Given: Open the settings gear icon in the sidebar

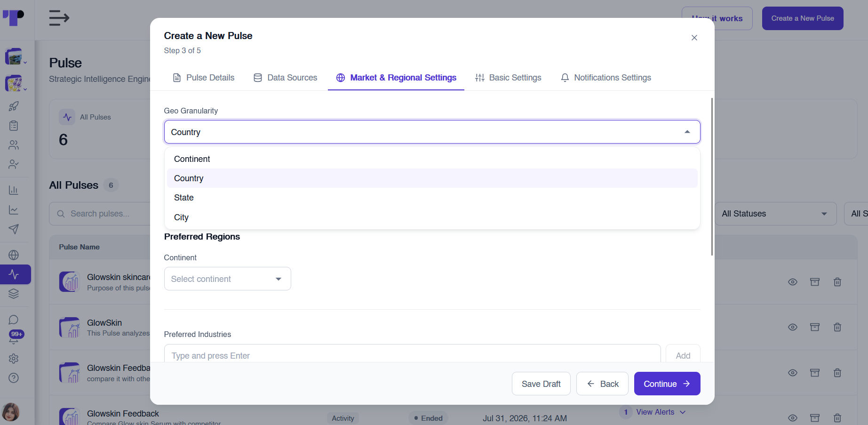Looking at the screenshot, I should (x=14, y=359).
